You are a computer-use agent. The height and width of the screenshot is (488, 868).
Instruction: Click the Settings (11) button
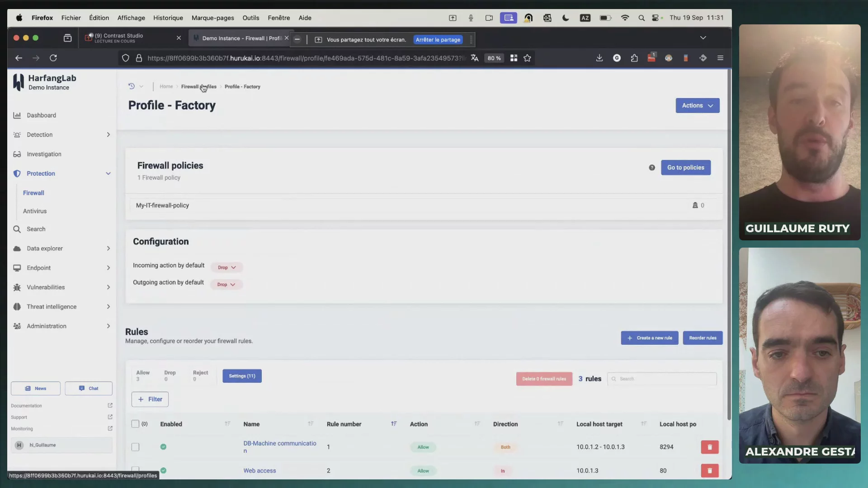(242, 376)
